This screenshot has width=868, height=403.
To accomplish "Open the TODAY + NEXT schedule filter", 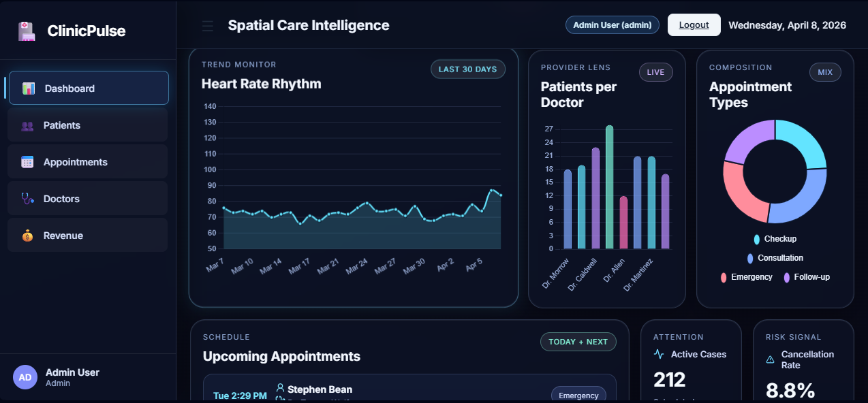I will [x=578, y=341].
